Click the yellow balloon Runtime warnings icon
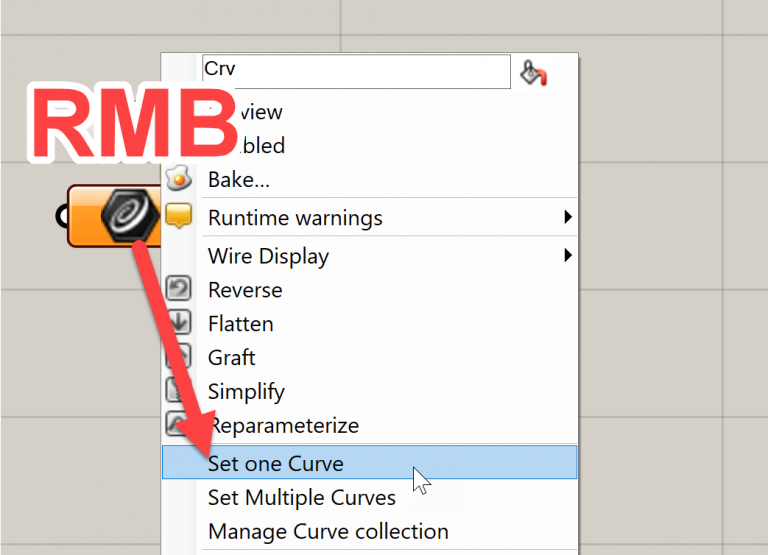 [178, 215]
